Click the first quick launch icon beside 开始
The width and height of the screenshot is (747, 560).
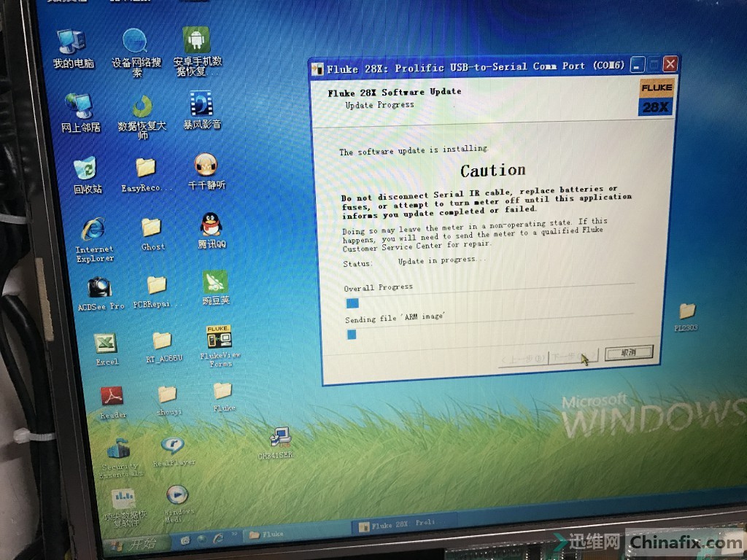pyautogui.click(x=185, y=540)
